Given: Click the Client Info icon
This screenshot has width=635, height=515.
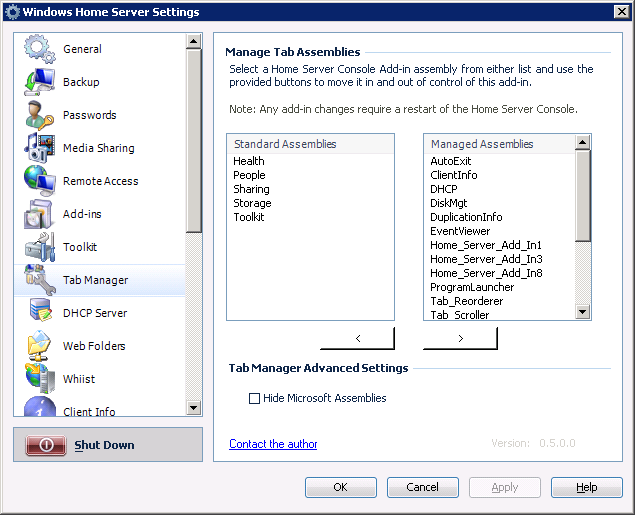Looking at the screenshot, I should click(39, 407).
